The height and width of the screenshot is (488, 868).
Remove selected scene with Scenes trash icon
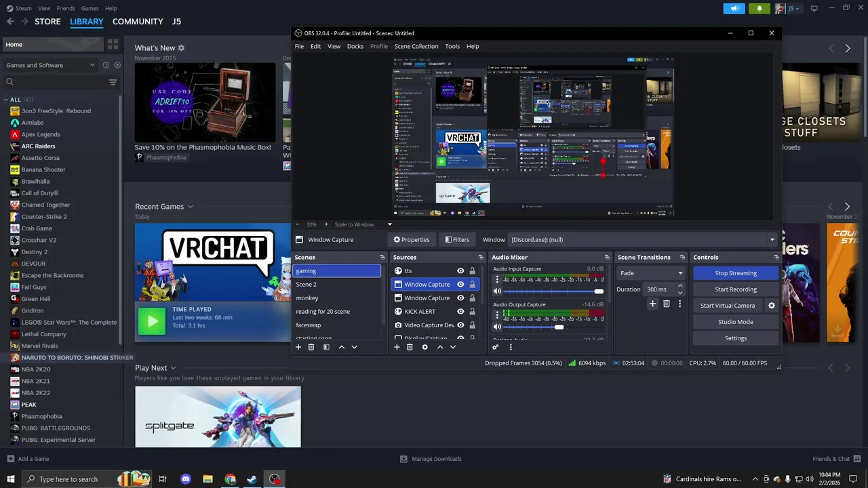pyautogui.click(x=311, y=347)
